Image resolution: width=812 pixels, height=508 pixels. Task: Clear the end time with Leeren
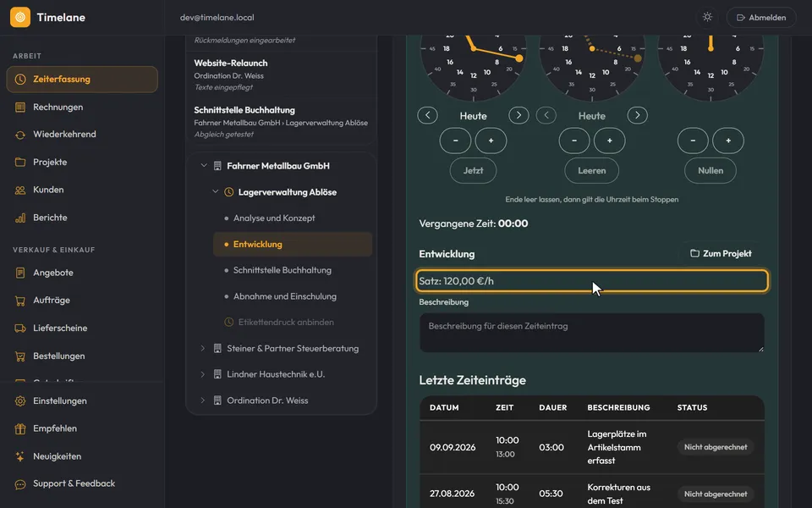click(591, 170)
